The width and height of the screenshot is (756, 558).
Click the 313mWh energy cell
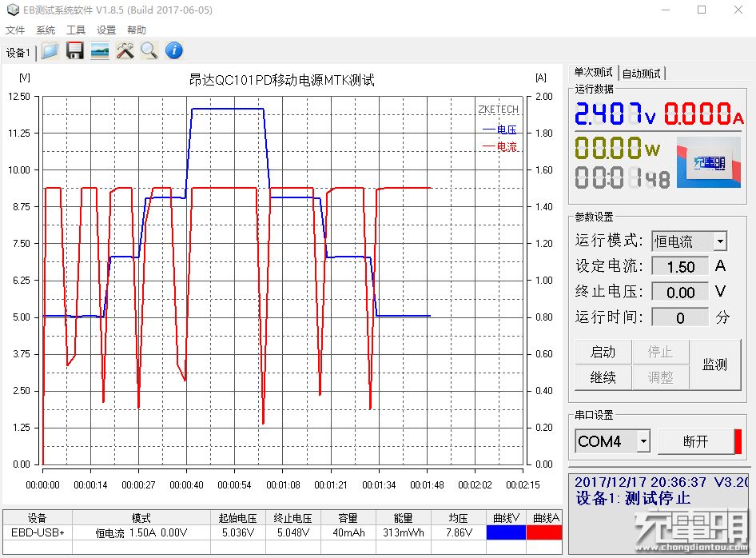click(403, 533)
